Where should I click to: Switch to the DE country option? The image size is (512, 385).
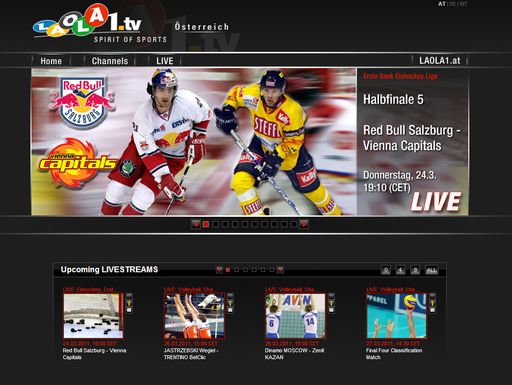452,4
